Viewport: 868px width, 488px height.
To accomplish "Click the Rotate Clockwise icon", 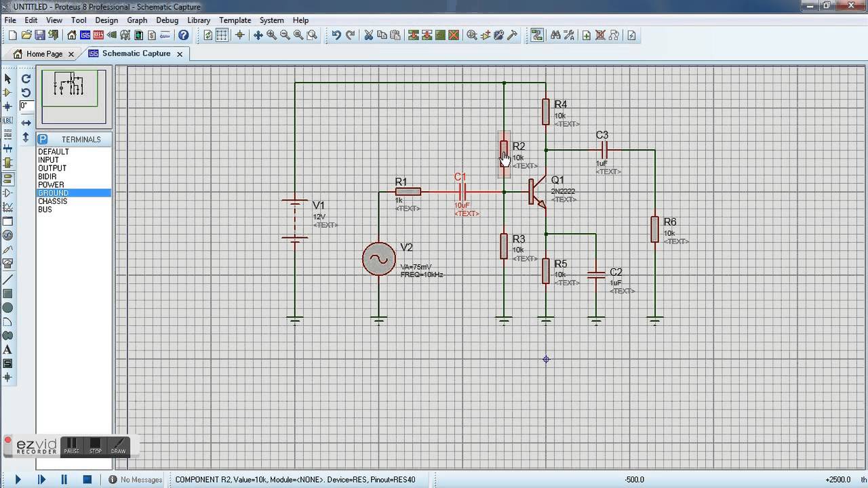I will click(x=26, y=79).
